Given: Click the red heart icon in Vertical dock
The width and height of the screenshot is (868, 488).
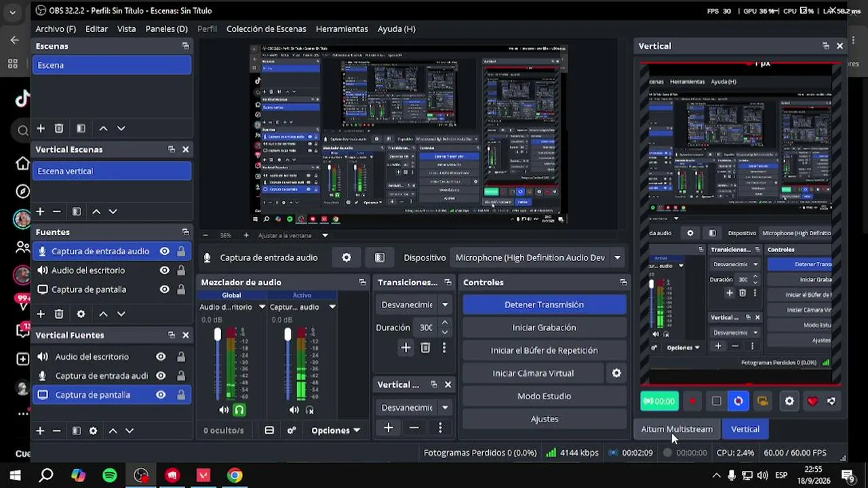Looking at the screenshot, I should coord(812,401).
